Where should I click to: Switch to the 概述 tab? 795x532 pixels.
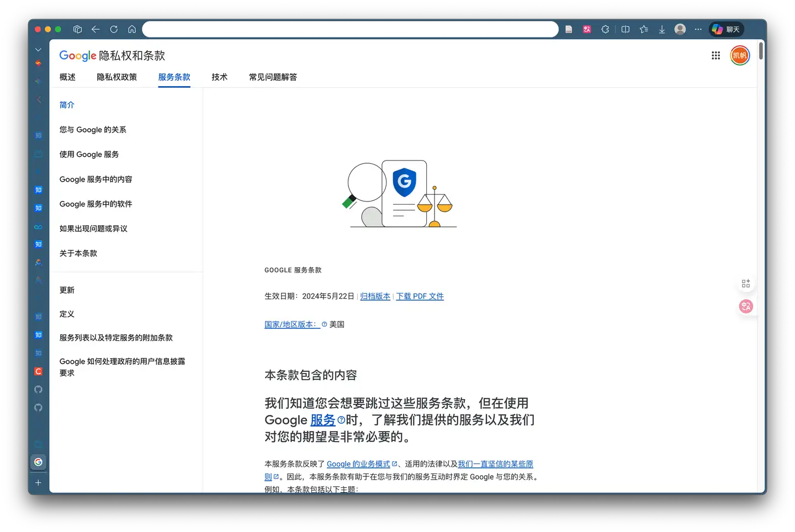(x=67, y=77)
